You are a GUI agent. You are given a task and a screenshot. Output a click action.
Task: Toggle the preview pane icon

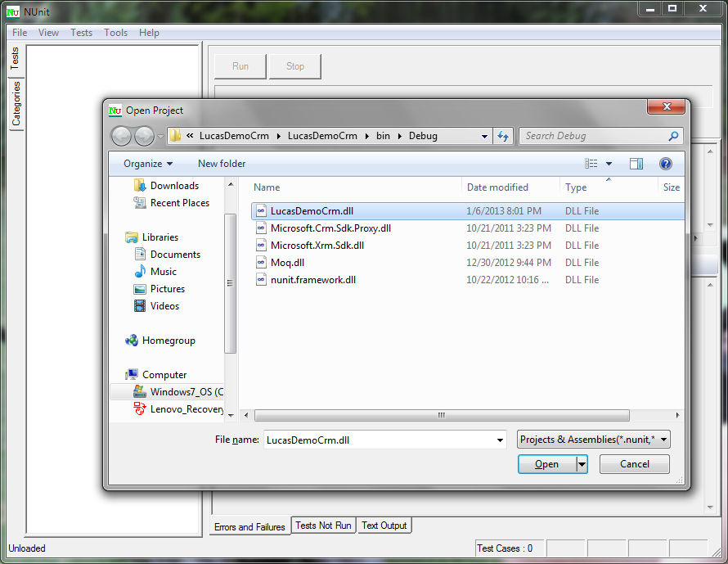coord(636,164)
